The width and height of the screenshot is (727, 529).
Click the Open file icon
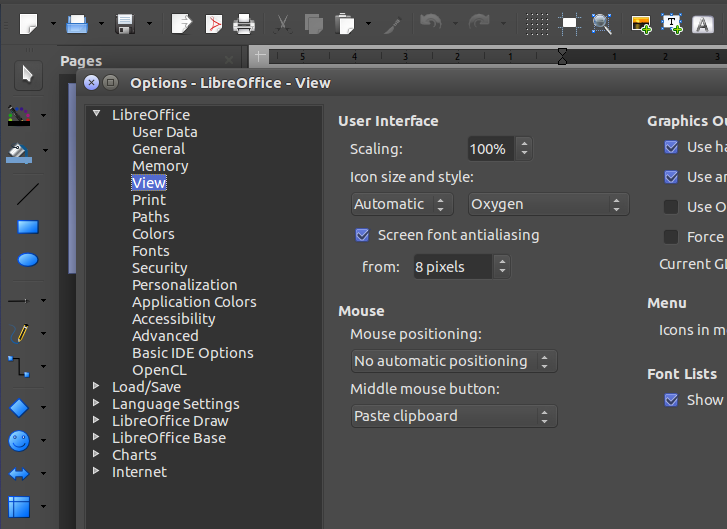tap(77, 24)
